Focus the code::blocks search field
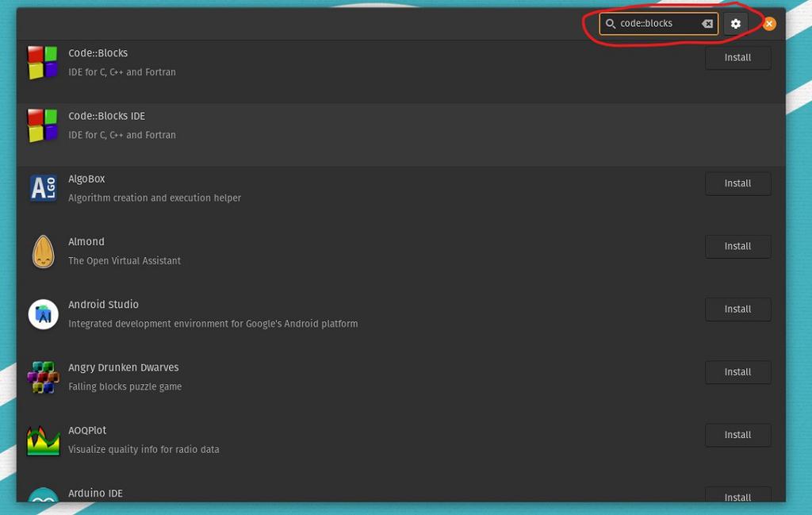812x515 pixels. pyautogui.click(x=659, y=24)
